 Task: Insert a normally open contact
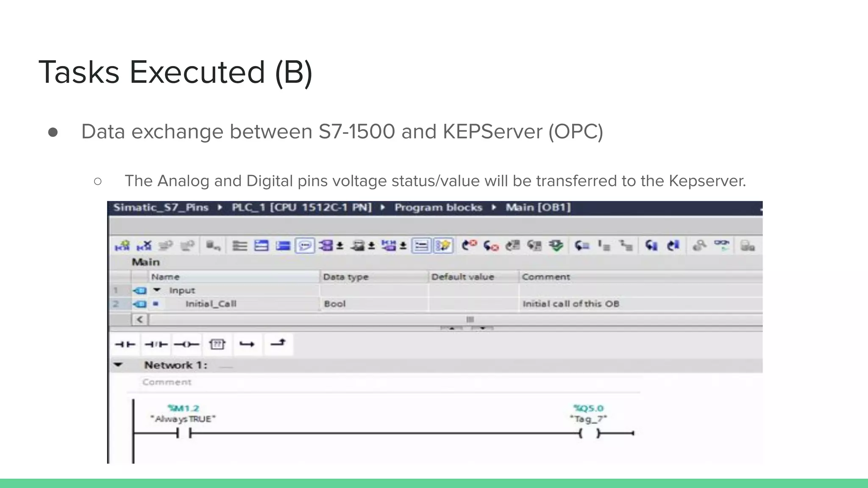(125, 344)
